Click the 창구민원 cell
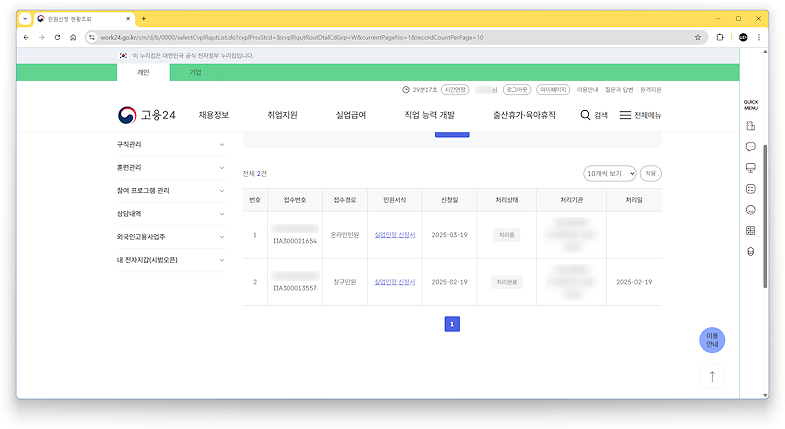Viewport: 785px width, 429px height. 345,282
